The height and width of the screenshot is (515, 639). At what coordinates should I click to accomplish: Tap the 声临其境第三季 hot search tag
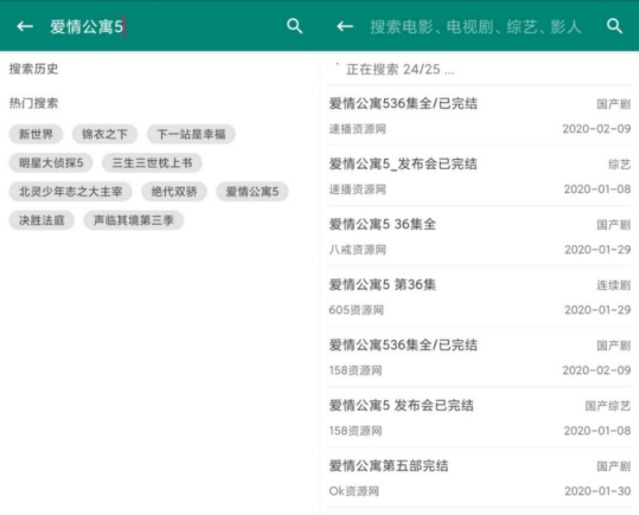point(134,220)
